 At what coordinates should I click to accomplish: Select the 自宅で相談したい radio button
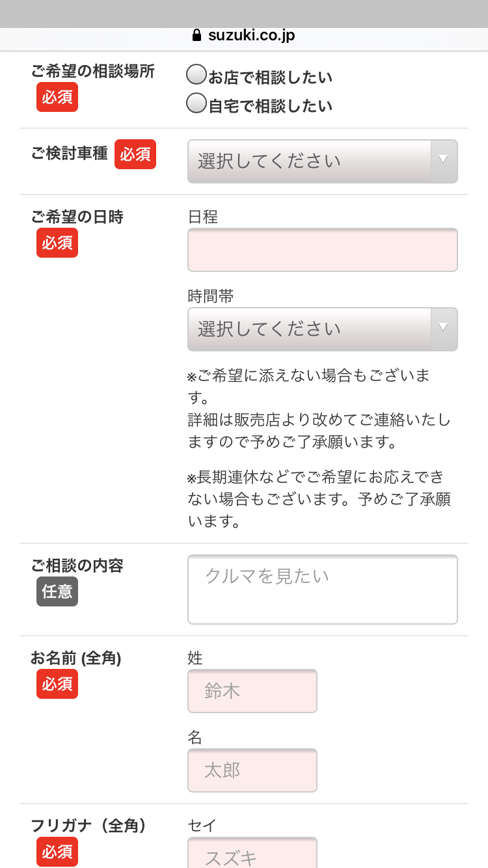(197, 103)
